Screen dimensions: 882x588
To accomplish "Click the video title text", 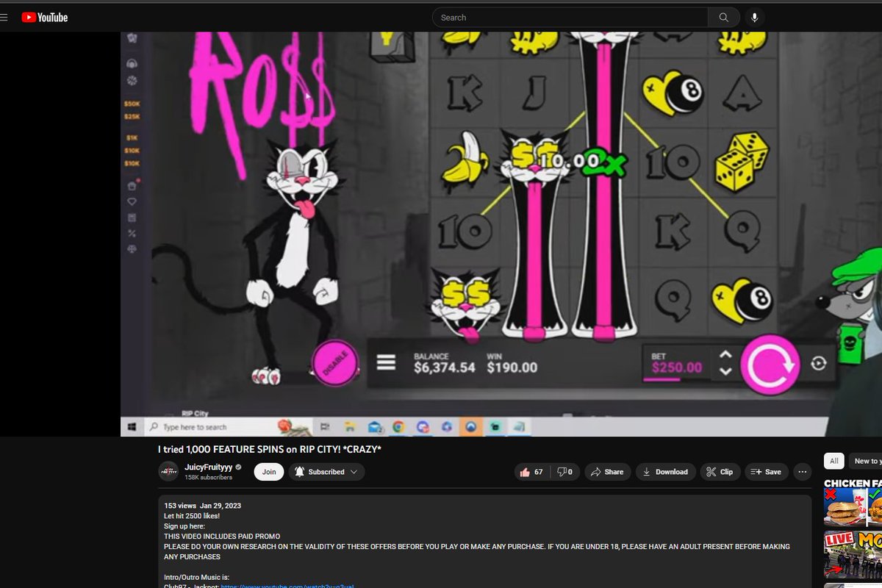I will point(270,449).
